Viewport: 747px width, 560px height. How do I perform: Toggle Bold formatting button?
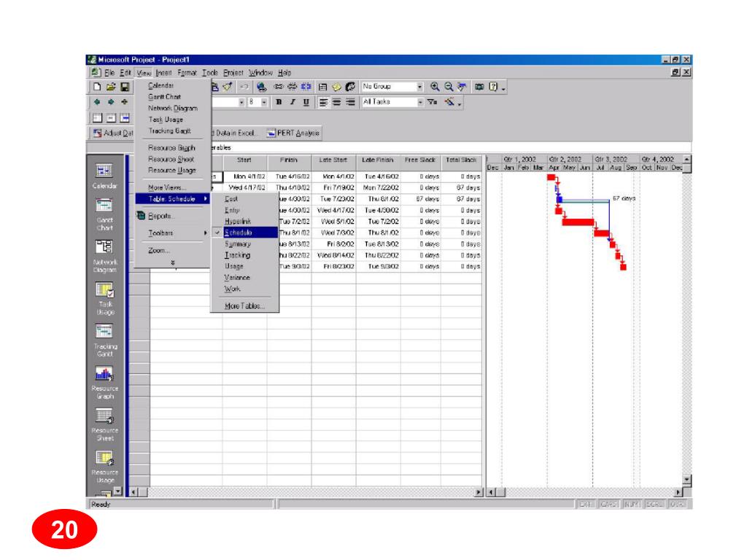[x=279, y=102]
